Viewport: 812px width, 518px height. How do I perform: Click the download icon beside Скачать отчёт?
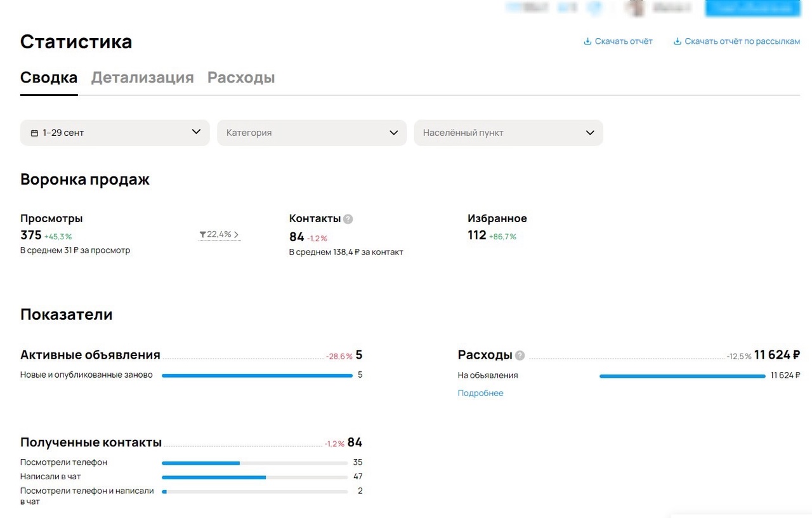tap(587, 42)
